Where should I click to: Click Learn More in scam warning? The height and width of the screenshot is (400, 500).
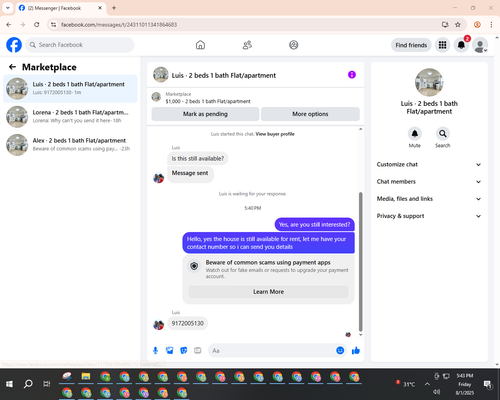click(x=268, y=292)
